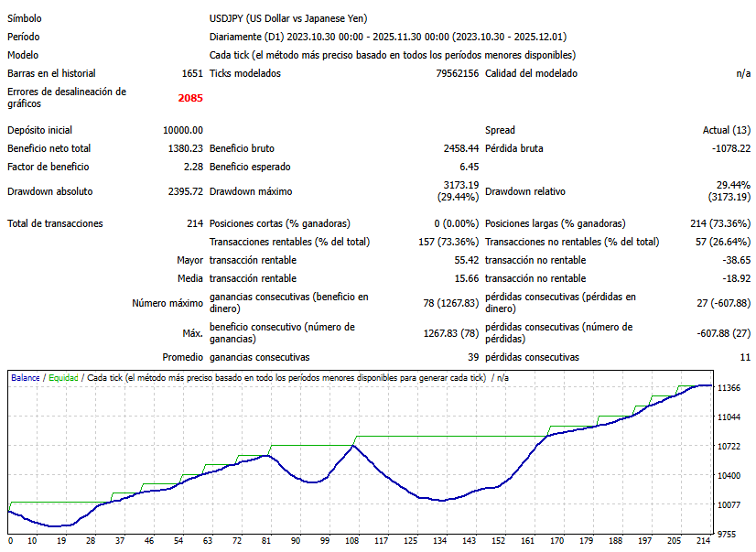Screen dimensions: 756x552
Task: Click the 11366 value on chart's vertical axis
Action: (729, 388)
